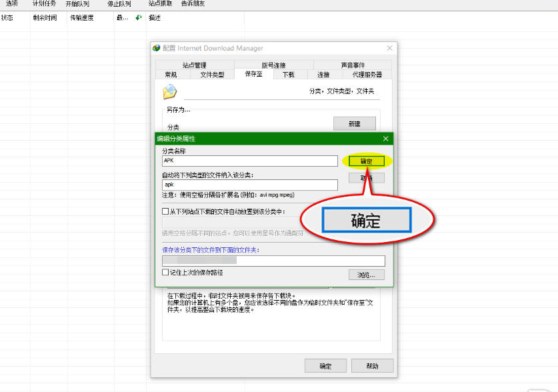Switch to the 代理服务器 tab

pos(367,75)
